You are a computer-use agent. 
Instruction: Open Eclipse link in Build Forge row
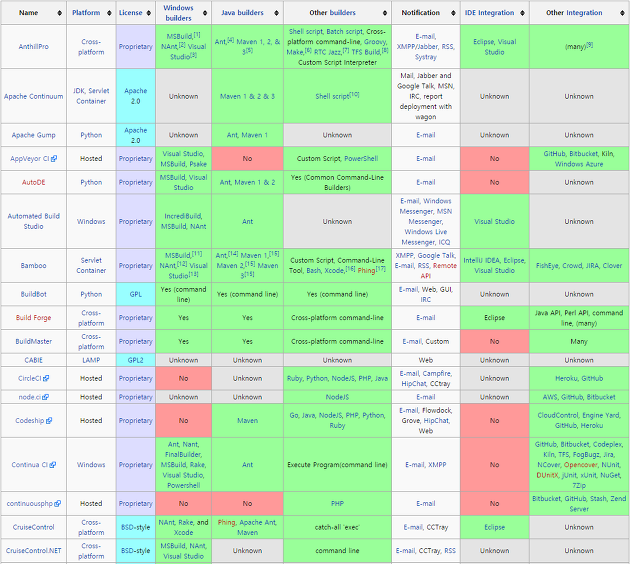click(x=494, y=318)
